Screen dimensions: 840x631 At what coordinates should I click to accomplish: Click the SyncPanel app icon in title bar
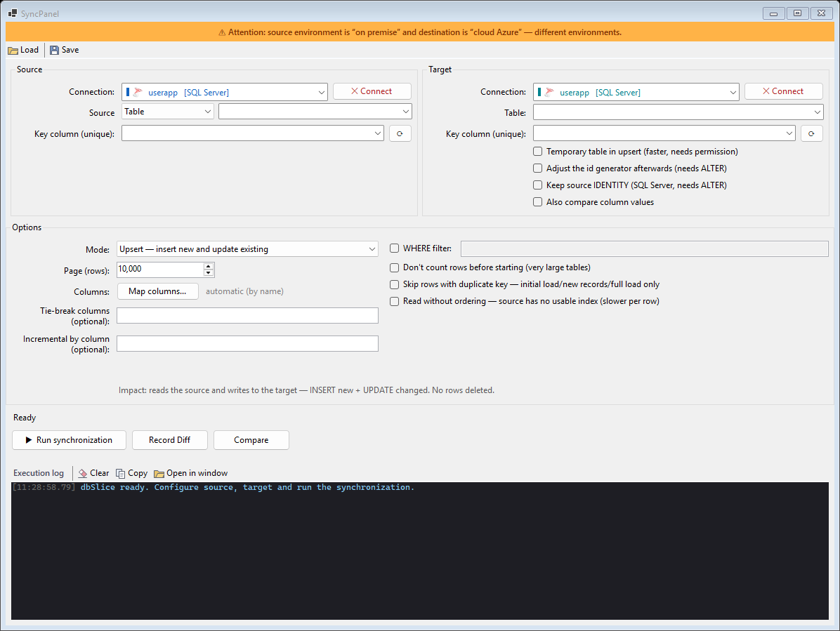coord(13,13)
